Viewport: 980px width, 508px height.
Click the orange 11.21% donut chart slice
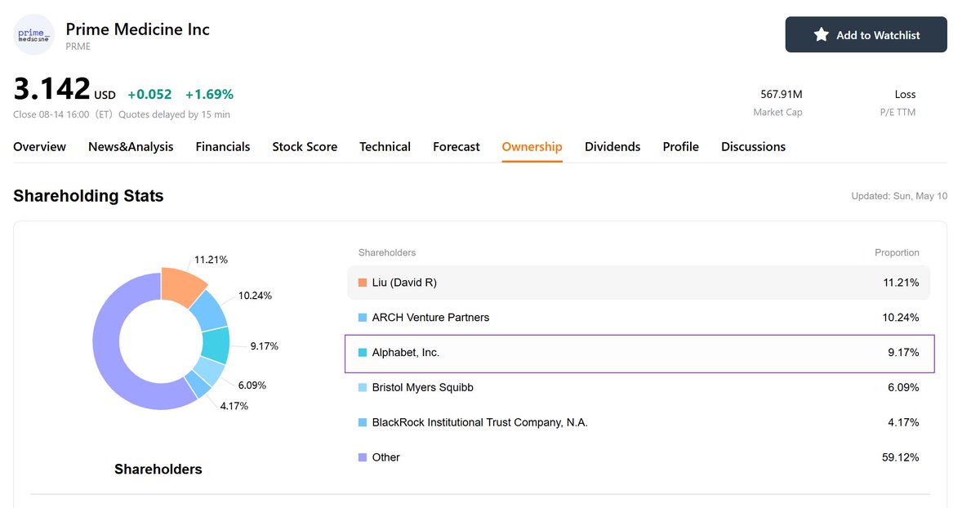181,285
